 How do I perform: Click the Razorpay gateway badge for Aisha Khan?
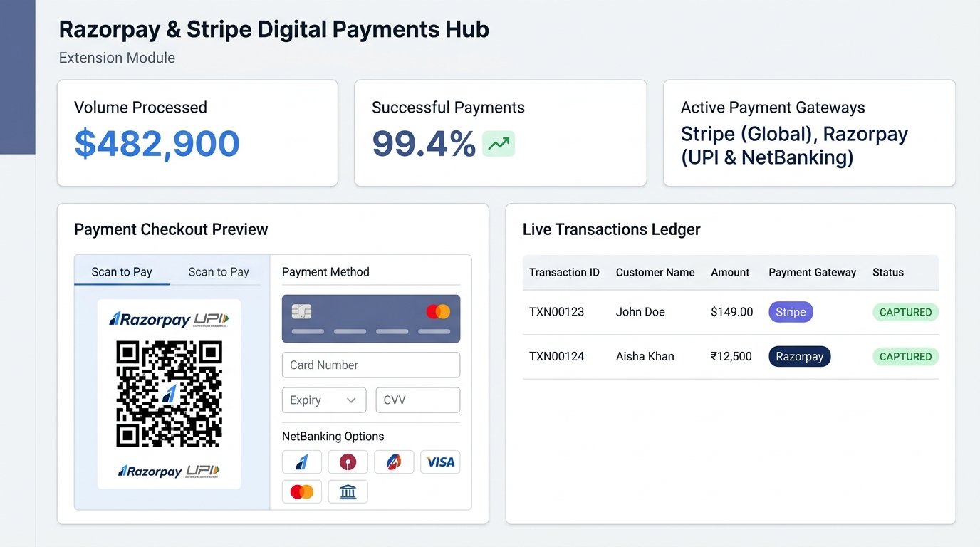(800, 356)
